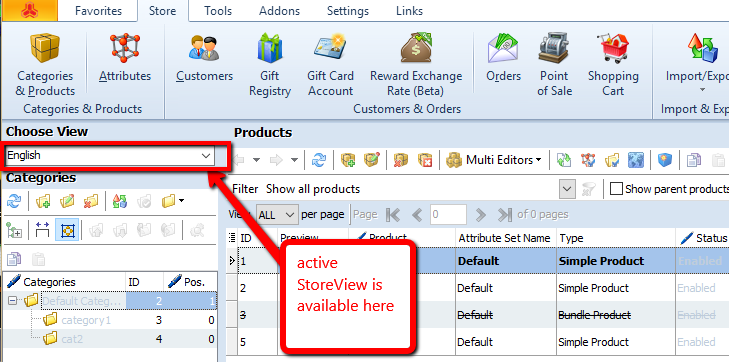Open the forward navigation history dropdown

coord(294,160)
